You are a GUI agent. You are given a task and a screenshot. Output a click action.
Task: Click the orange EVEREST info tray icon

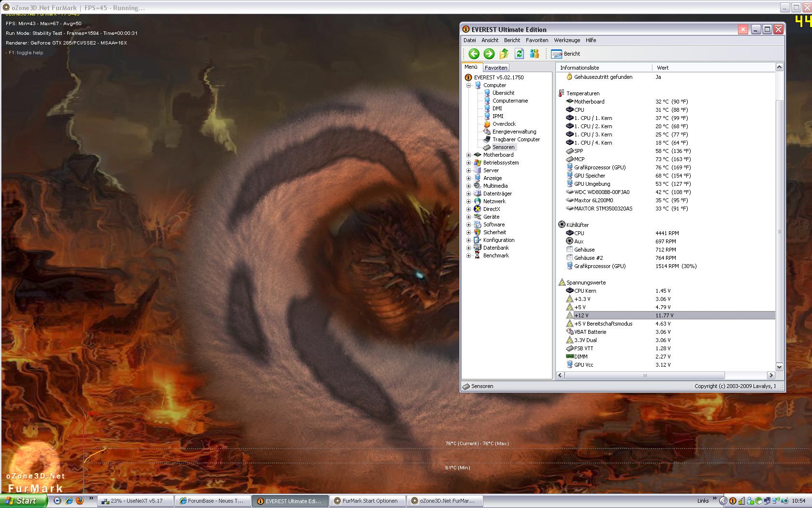coord(733,501)
